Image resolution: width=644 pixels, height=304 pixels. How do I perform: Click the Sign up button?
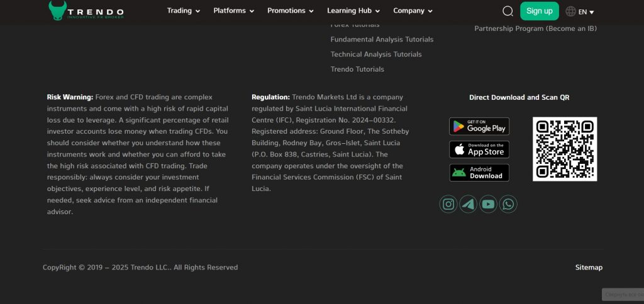coord(539,11)
